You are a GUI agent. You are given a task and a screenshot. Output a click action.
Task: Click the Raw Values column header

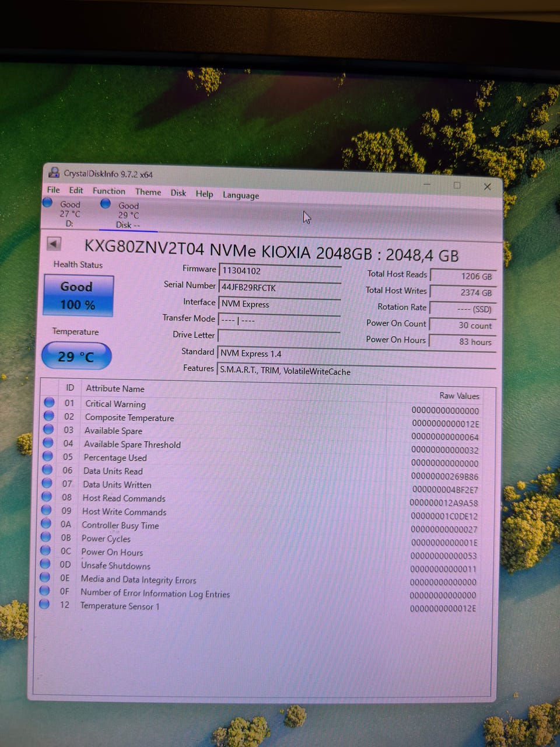[459, 395]
